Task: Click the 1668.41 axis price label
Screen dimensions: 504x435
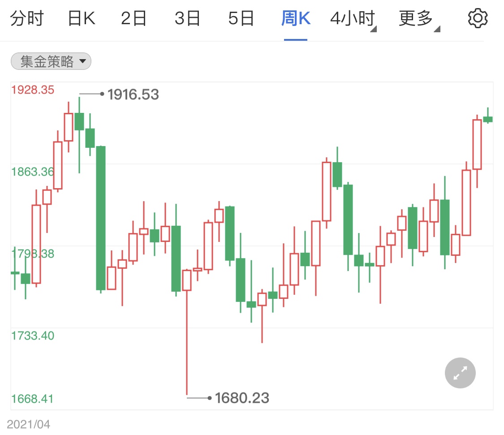Action: click(32, 399)
